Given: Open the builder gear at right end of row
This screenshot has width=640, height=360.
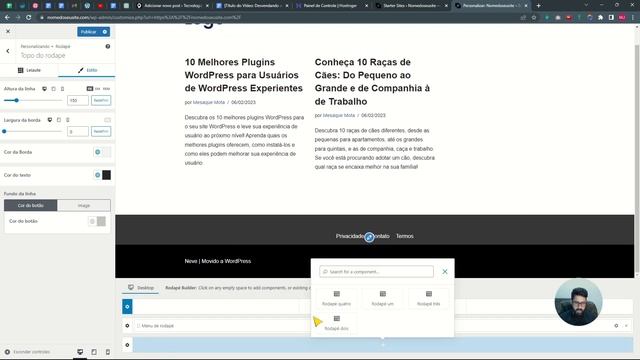Looking at the screenshot, I should [x=616, y=326].
